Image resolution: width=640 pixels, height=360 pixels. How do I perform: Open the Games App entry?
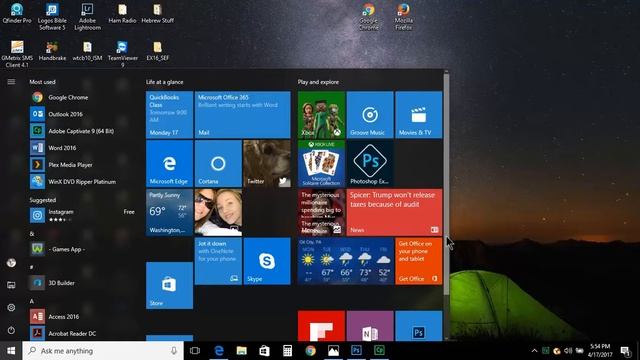tap(82, 249)
